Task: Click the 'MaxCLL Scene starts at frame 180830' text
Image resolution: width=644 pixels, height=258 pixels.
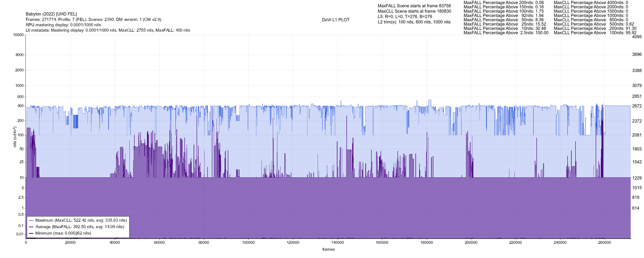Action: point(414,11)
